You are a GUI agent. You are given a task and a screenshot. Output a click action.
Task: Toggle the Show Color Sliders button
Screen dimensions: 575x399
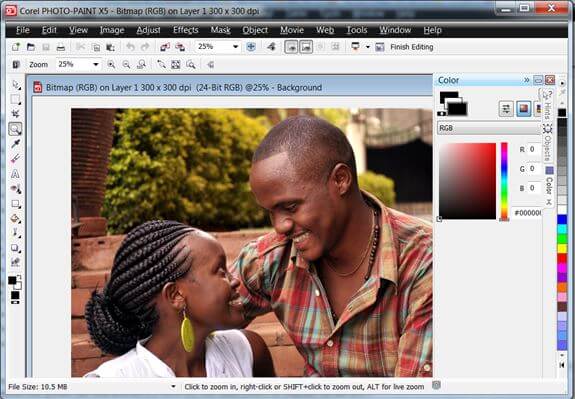(x=506, y=109)
